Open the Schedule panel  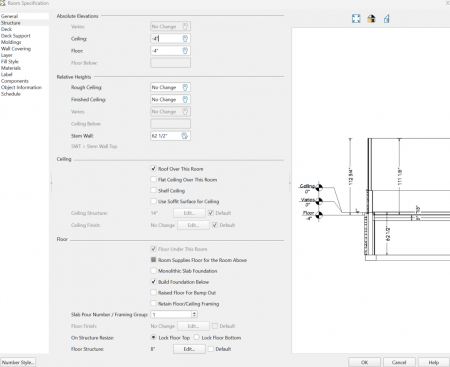[x=11, y=94]
